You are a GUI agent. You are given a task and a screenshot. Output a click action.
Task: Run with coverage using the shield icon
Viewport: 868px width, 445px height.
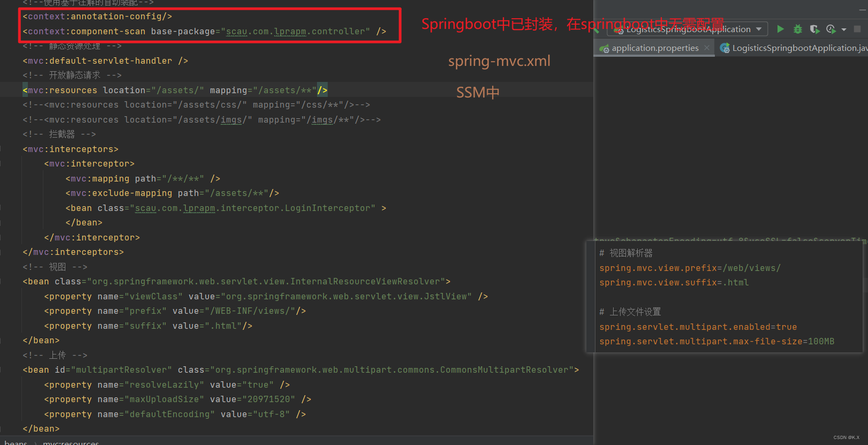click(814, 29)
